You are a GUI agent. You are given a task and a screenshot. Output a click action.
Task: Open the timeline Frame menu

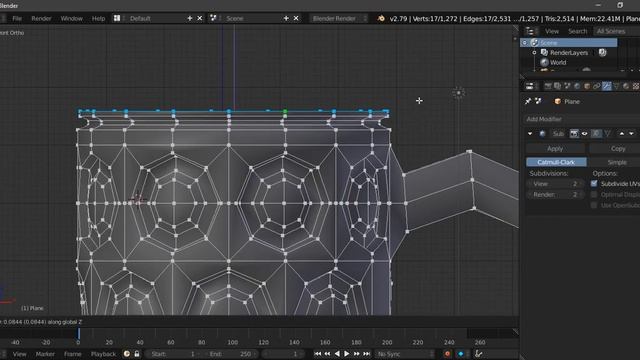[73, 354]
